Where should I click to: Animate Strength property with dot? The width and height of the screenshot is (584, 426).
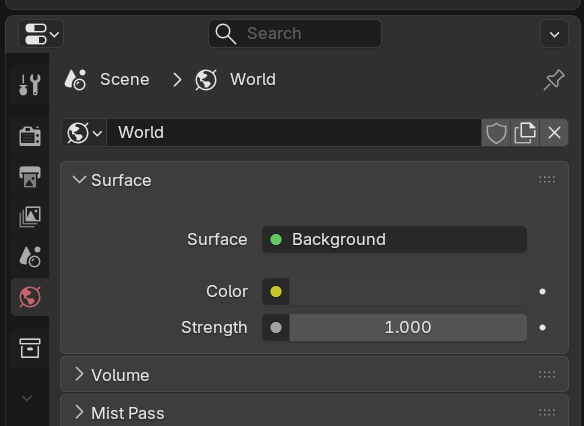tap(542, 328)
